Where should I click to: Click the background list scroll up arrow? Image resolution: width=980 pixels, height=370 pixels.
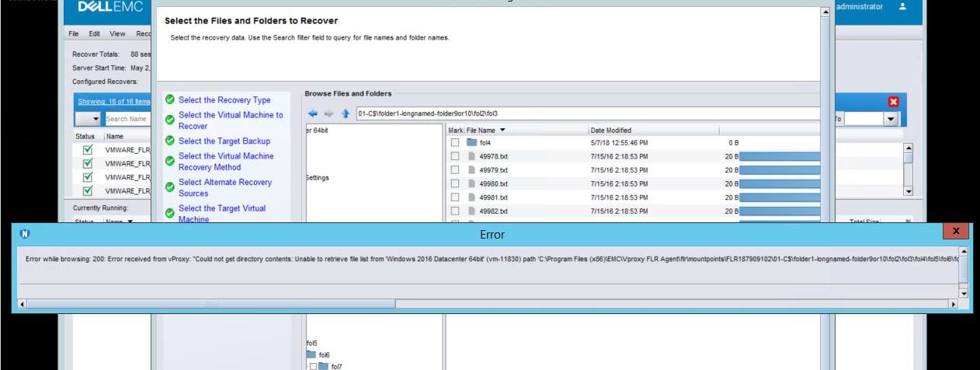(x=909, y=148)
